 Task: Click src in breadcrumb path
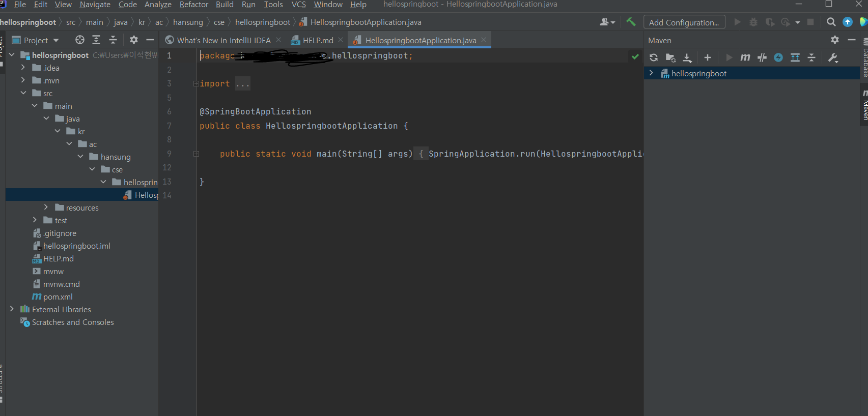click(71, 22)
